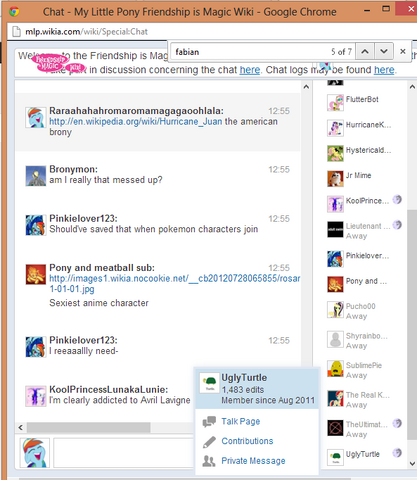The height and width of the screenshot is (480, 417).
Task: Click Raraahahahromaromamagagaoohlala's avatar in chat
Action: tap(36, 117)
